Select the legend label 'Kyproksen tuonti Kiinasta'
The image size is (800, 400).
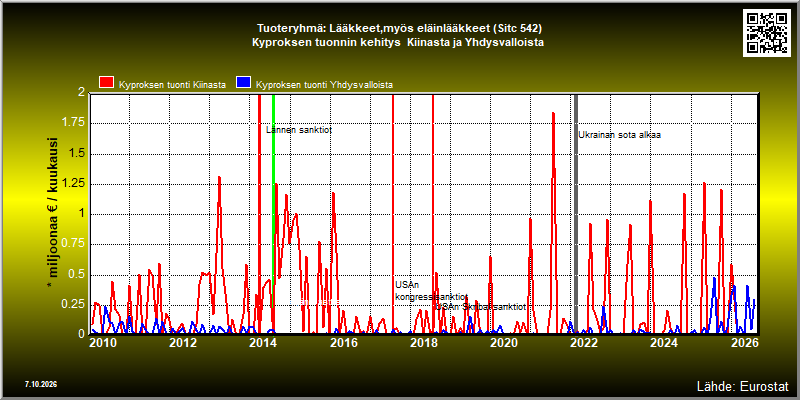(172, 85)
